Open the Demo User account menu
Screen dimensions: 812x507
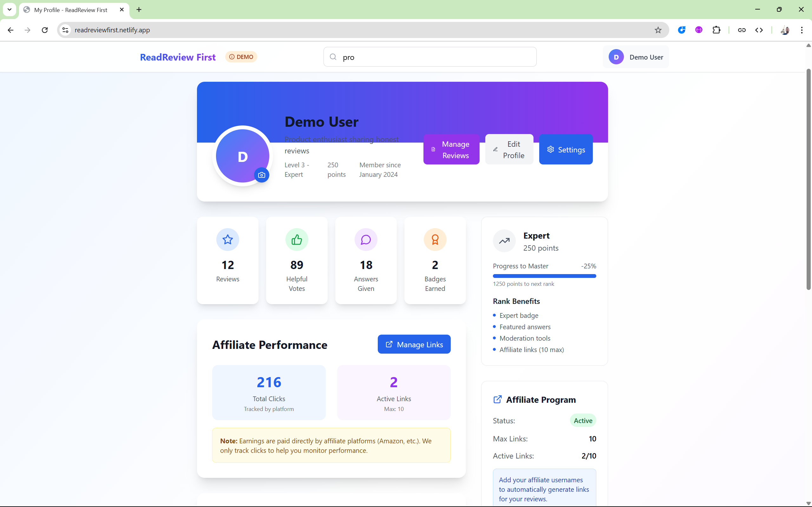[636, 57]
